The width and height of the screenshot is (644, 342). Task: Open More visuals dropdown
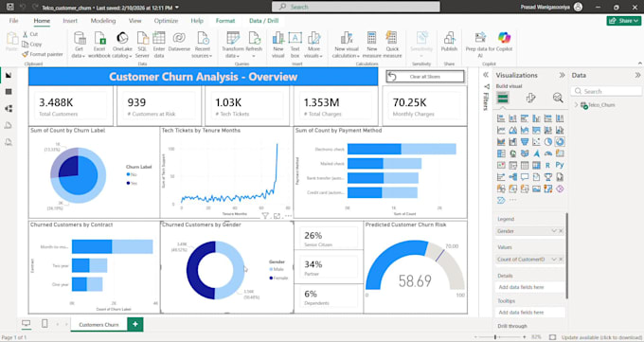coord(313,45)
